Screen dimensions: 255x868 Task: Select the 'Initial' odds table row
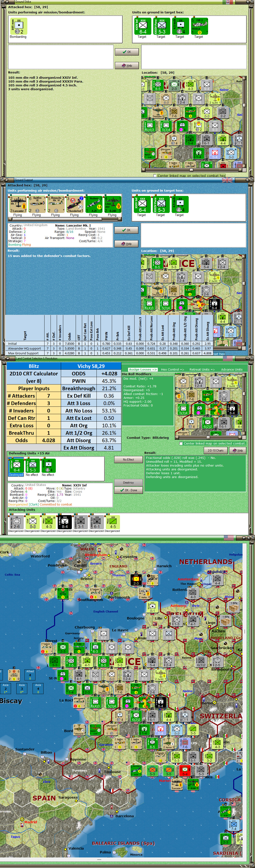click(109, 344)
